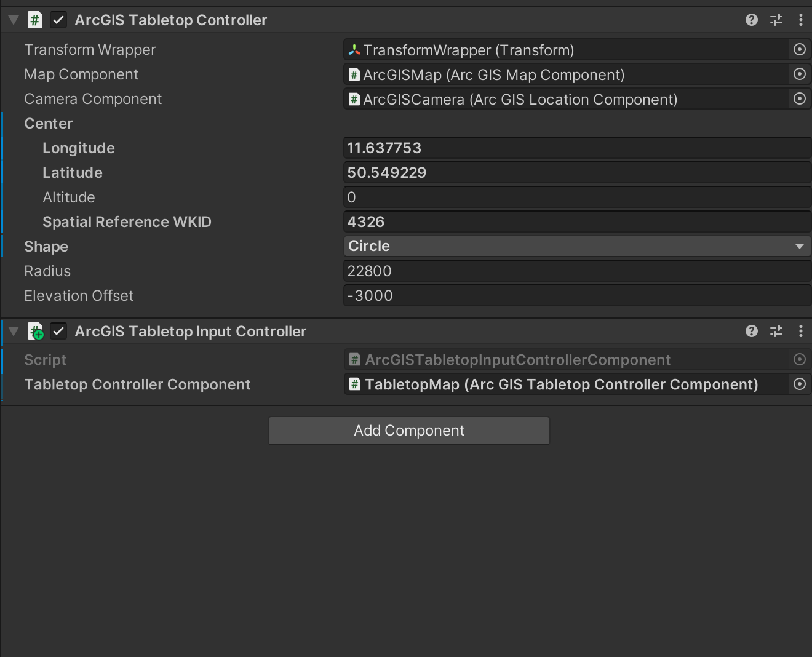
Task: Open object picker for Camera Component field
Action: [x=800, y=99]
